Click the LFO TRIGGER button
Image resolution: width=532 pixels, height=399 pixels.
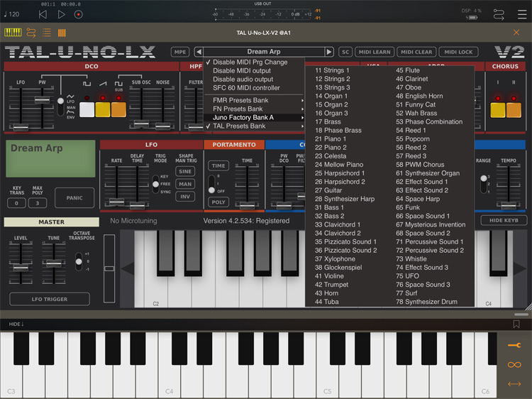click(50, 299)
